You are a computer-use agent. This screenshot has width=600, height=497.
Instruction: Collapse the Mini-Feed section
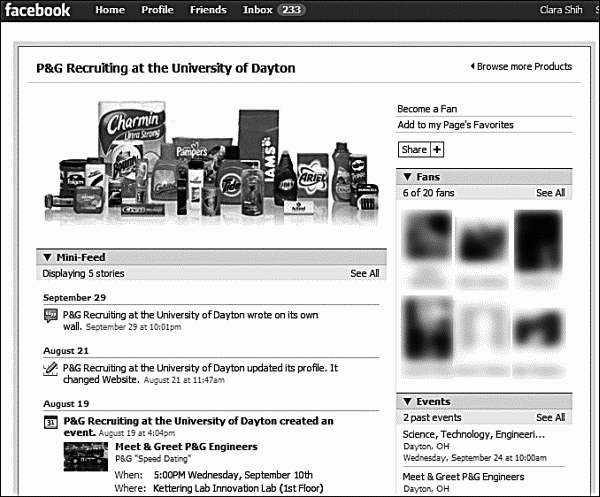[48, 257]
